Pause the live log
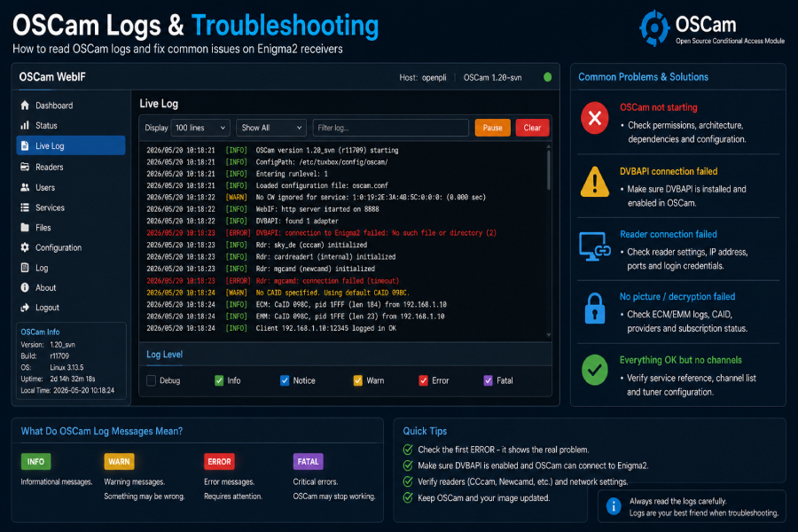The width and height of the screenshot is (798, 532). (x=493, y=128)
